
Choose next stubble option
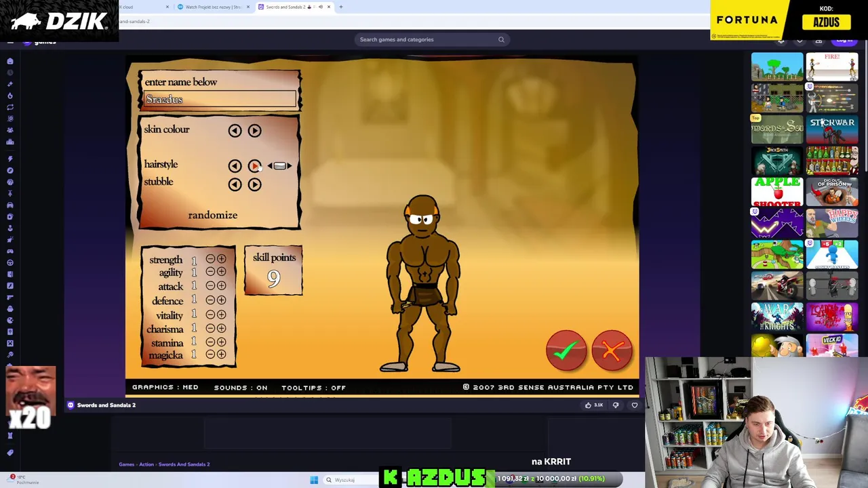point(254,184)
